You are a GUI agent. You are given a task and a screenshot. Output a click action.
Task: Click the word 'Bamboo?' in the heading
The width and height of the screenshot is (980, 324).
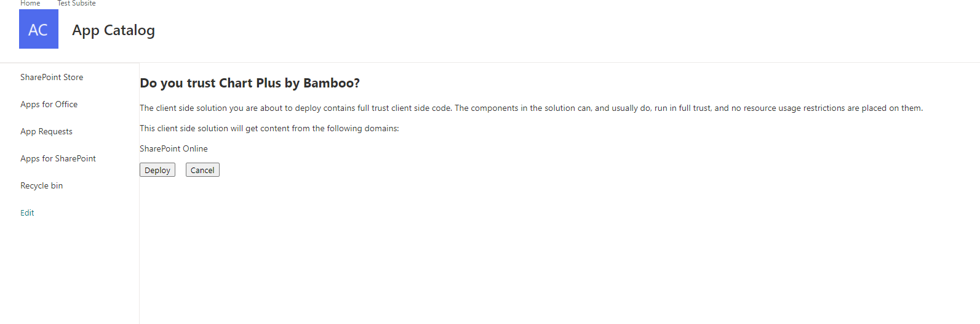(331, 83)
